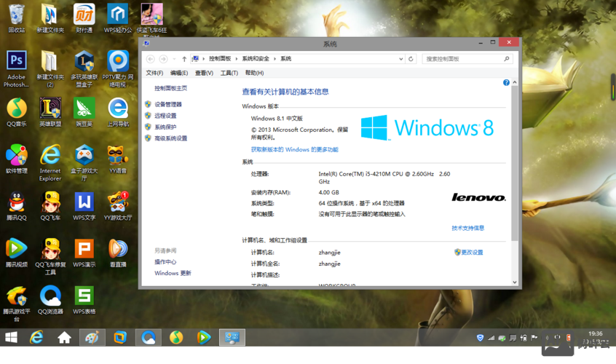Click the back navigation arrow

150,59
